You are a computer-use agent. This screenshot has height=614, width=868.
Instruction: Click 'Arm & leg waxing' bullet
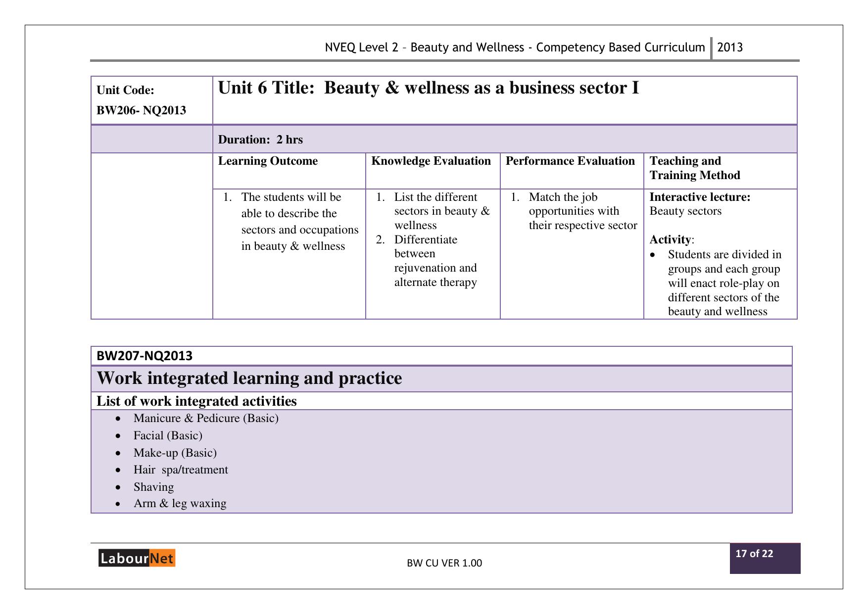[x=180, y=504]
